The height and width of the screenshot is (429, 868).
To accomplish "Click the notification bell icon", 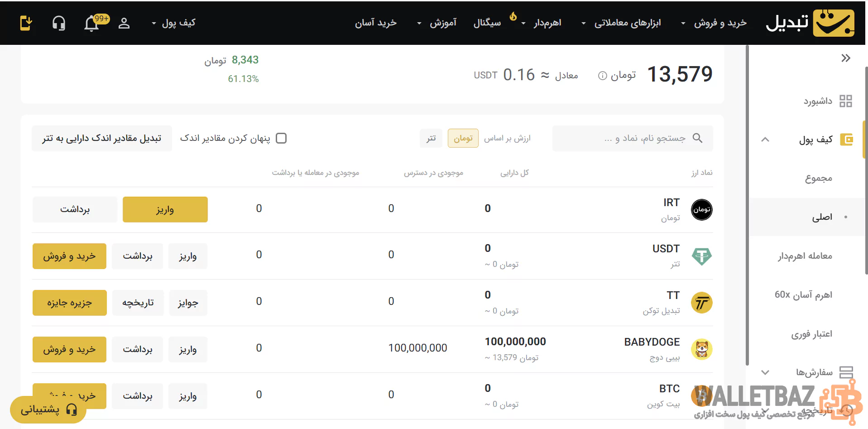I will (x=92, y=23).
